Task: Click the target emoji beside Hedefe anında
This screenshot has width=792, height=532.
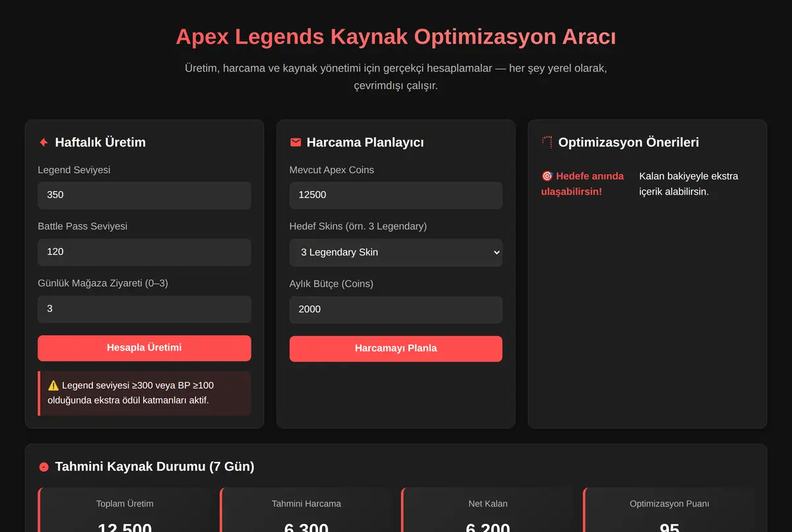Action: pyautogui.click(x=547, y=176)
